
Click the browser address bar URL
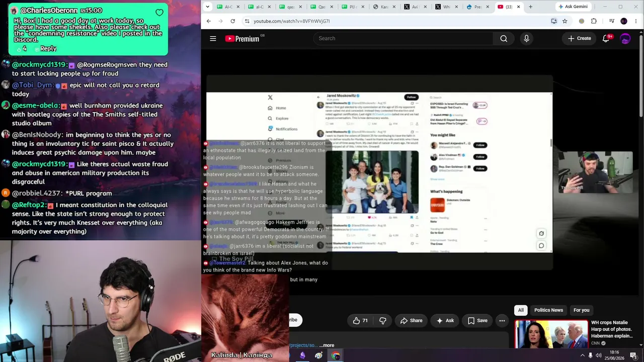pyautogui.click(x=292, y=21)
